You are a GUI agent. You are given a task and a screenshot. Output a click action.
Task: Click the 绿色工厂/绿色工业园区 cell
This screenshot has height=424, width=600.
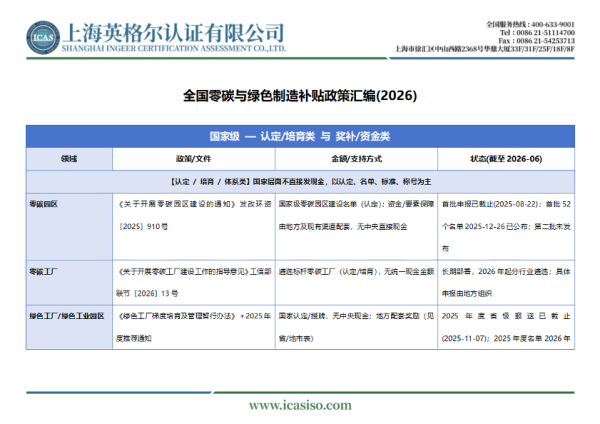[x=69, y=327]
